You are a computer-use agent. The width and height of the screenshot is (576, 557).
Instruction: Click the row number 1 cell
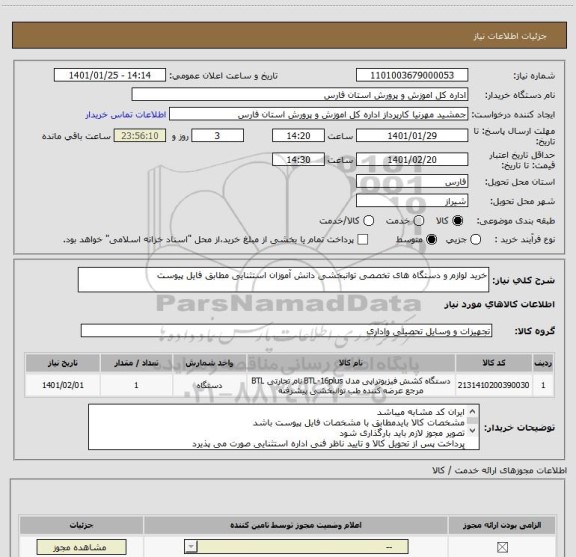tap(543, 385)
